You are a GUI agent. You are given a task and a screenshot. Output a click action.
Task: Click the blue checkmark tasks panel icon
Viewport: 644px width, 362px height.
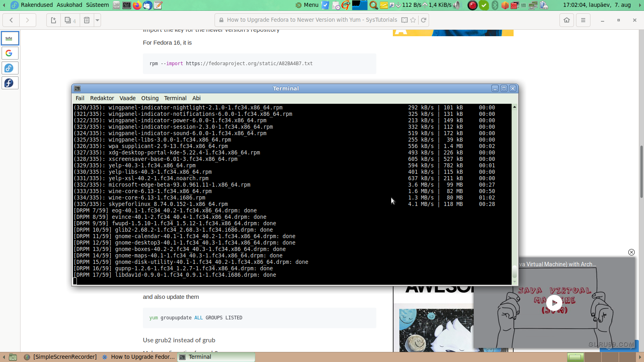tap(325, 5)
